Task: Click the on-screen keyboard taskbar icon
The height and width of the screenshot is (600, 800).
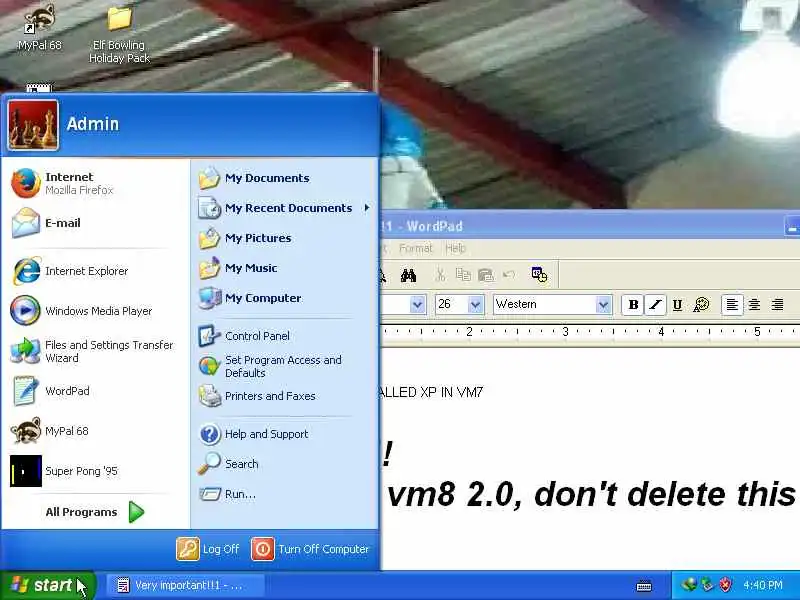Action: point(644,586)
